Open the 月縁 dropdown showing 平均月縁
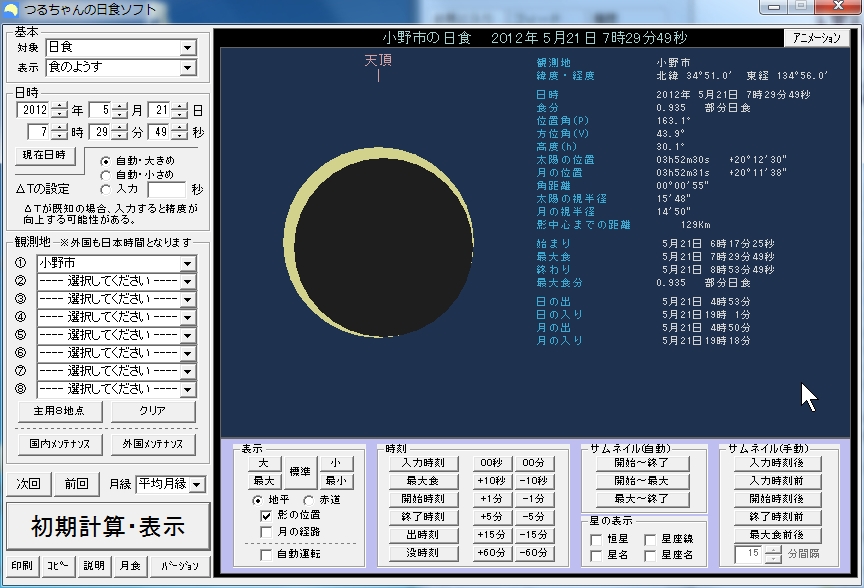864x588 pixels. click(197, 484)
